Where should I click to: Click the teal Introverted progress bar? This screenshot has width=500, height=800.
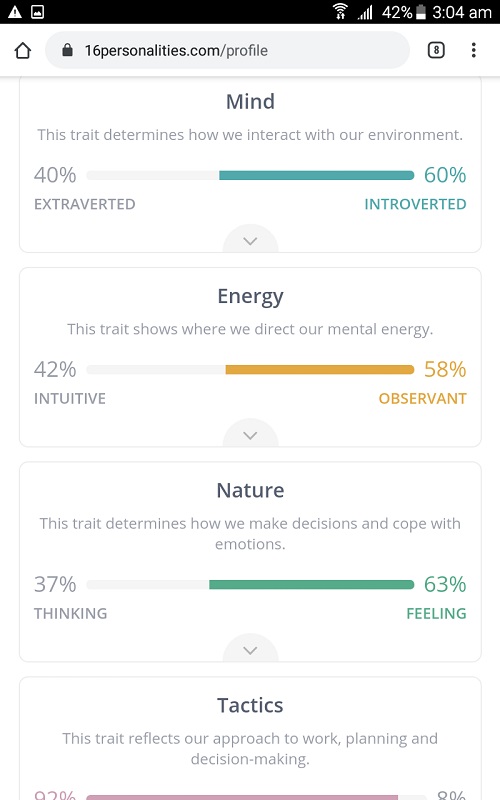pyautogui.click(x=316, y=176)
